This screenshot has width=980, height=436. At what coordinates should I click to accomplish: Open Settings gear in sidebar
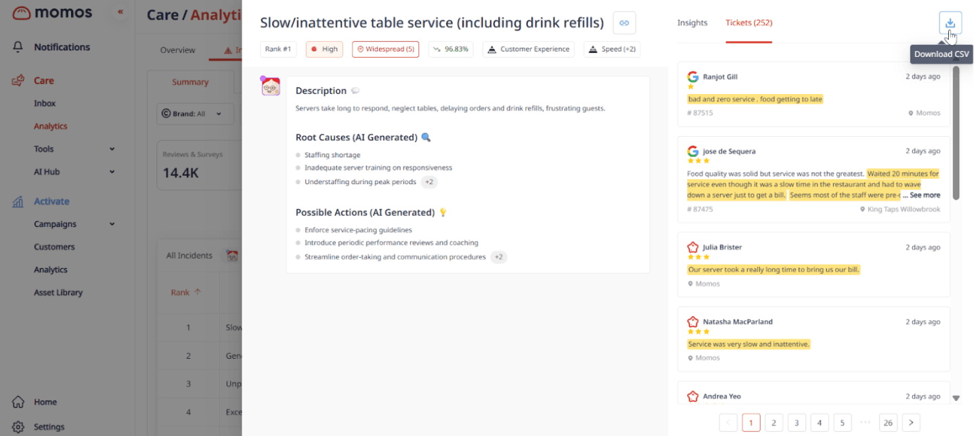(19, 427)
